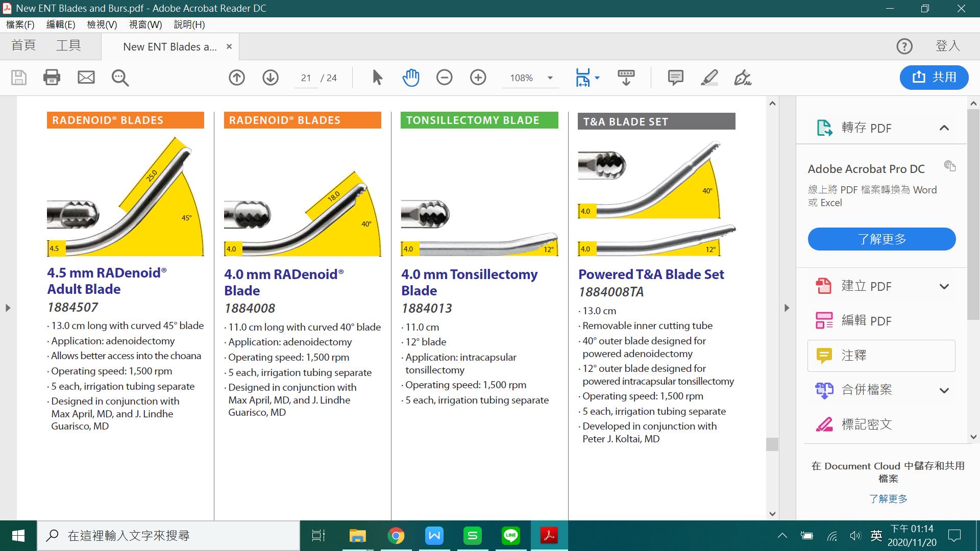The height and width of the screenshot is (551, 980).
Task: Open the 視窗(W) menu
Action: pos(145,24)
